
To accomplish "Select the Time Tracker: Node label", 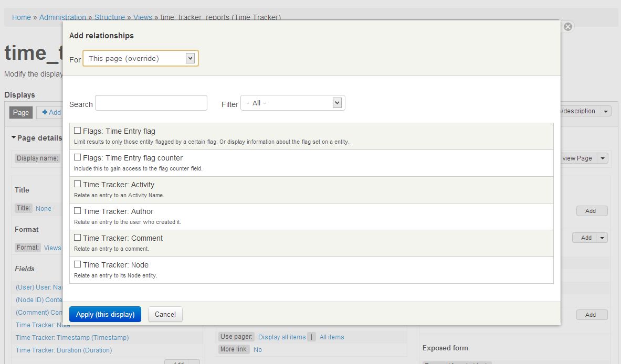I will [115, 265].
